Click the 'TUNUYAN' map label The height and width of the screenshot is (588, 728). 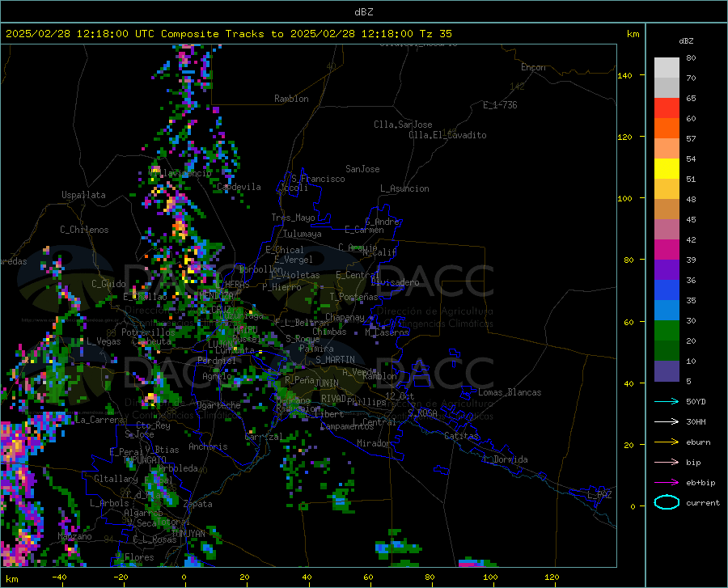(x=188, y=534)
